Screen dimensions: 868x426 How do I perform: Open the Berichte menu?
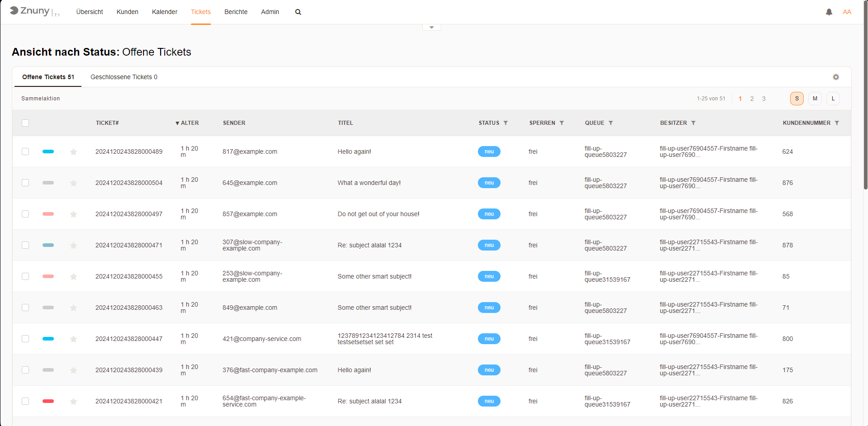(x=236, y=12)
